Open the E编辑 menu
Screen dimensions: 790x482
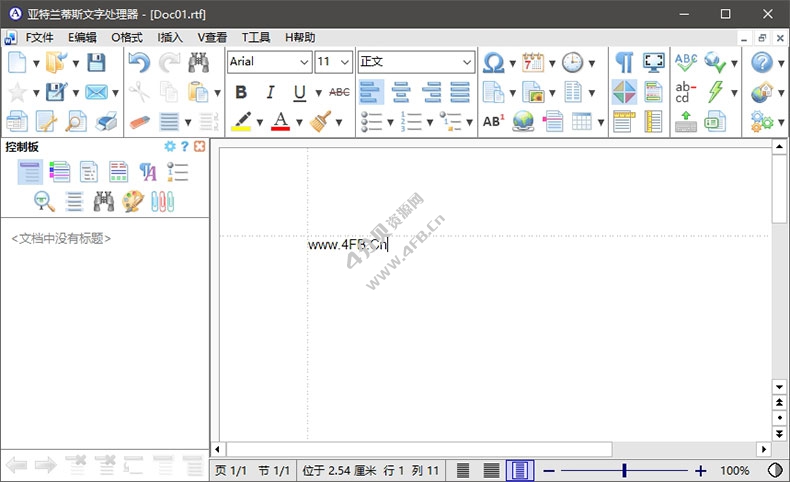pos(82,38)
